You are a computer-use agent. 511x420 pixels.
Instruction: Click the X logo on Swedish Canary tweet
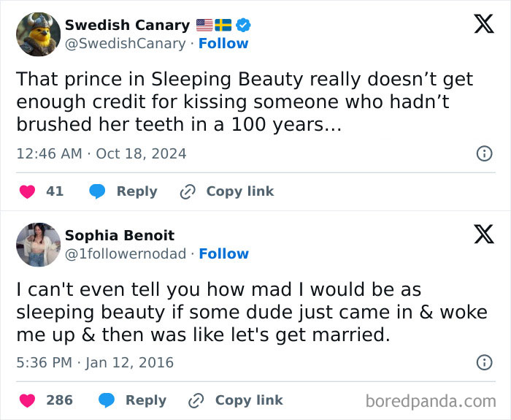[x=483, y=25]
